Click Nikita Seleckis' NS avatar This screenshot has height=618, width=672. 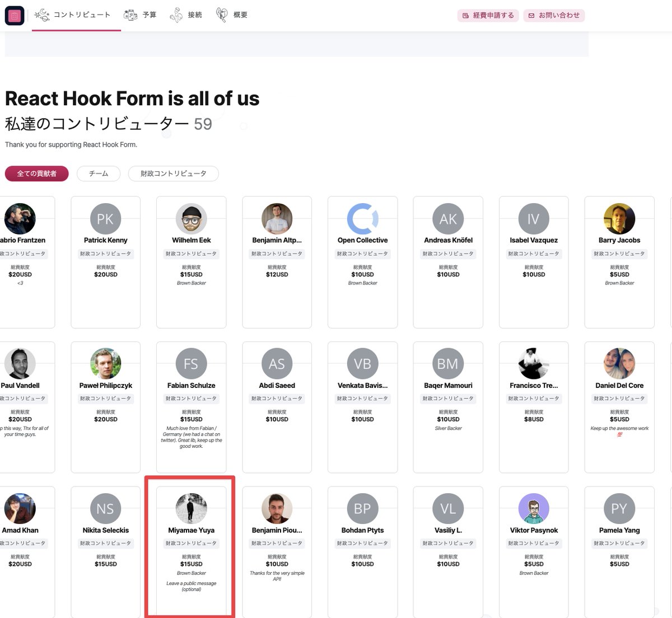coord(105,509)
